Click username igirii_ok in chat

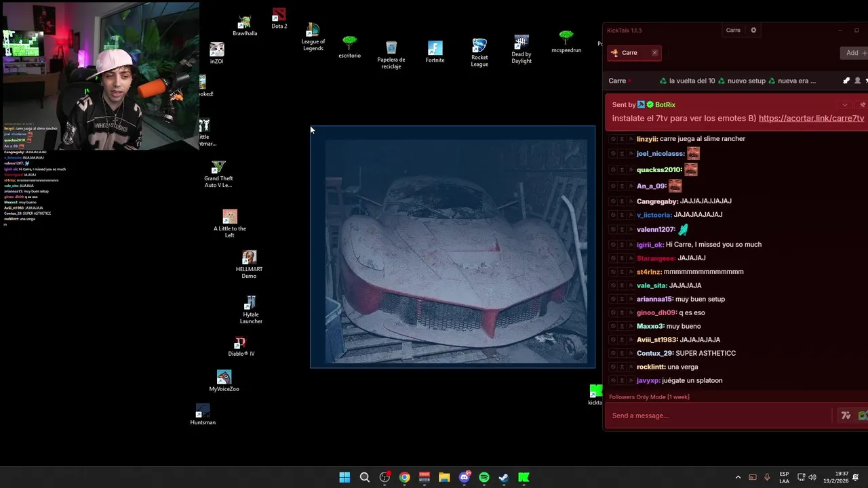[650, 245]
